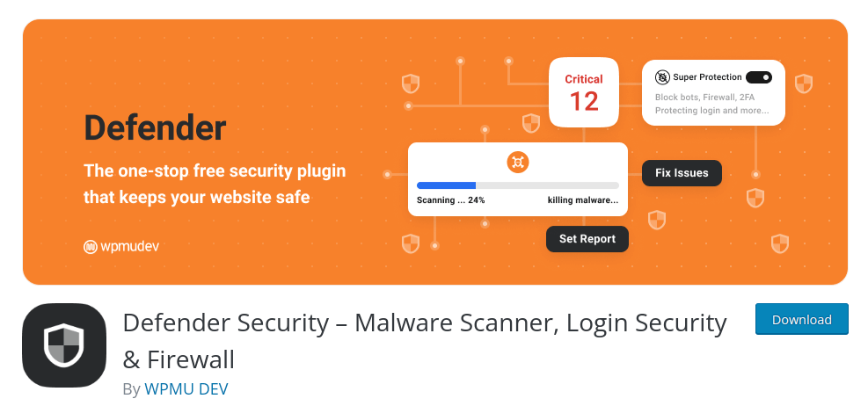
Task: Click the plugin title Defender Security heading
Action: point(425,341)
